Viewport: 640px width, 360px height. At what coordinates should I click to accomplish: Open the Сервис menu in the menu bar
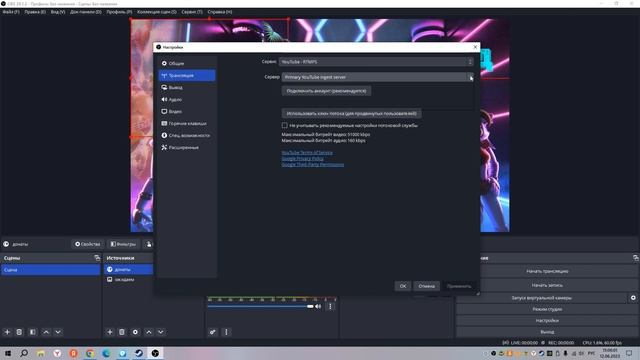192,12
